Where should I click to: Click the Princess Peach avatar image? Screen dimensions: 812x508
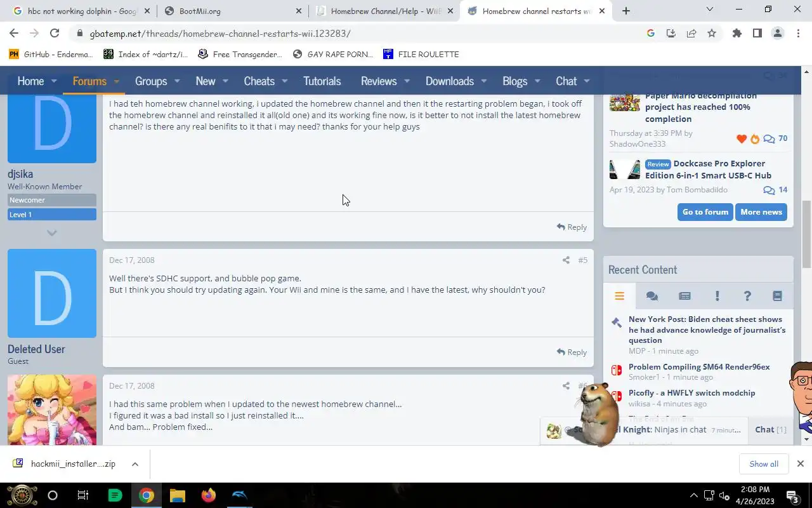pyautogui.click(x=52, y=410)
